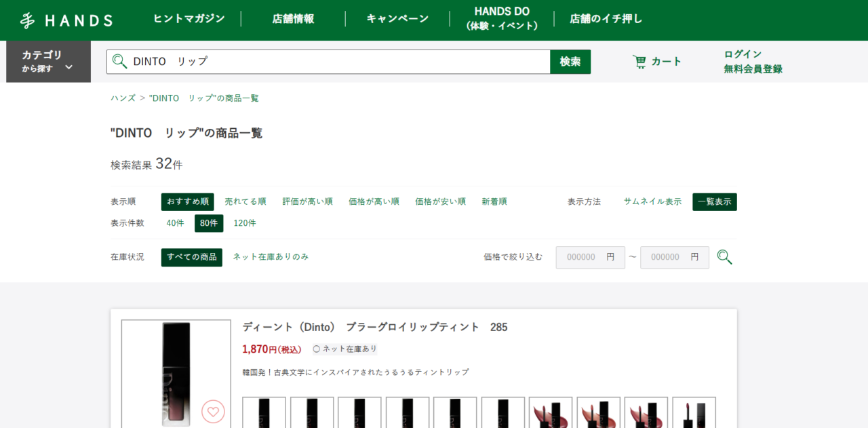868x428 pixels.
Task: Open the Dinto lip tint product image
Action: coord(176,374)
